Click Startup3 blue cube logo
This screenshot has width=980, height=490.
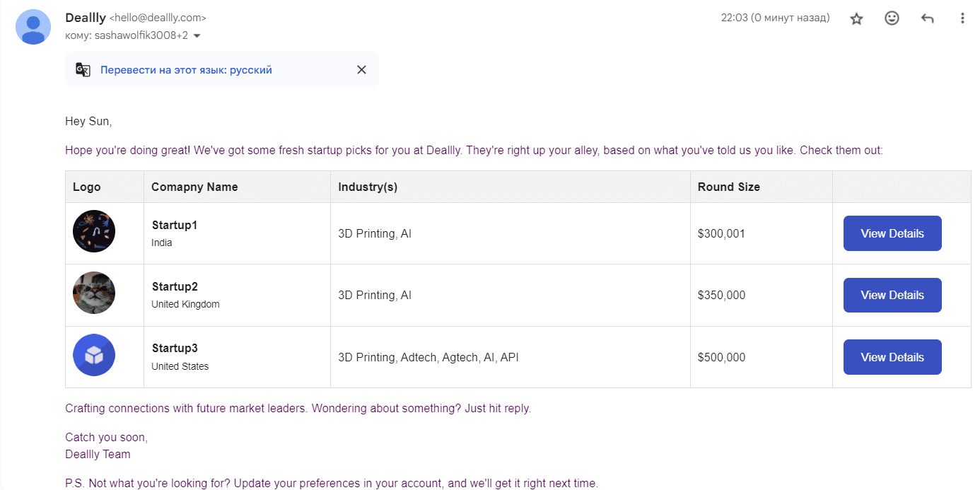tap(94, 355)
